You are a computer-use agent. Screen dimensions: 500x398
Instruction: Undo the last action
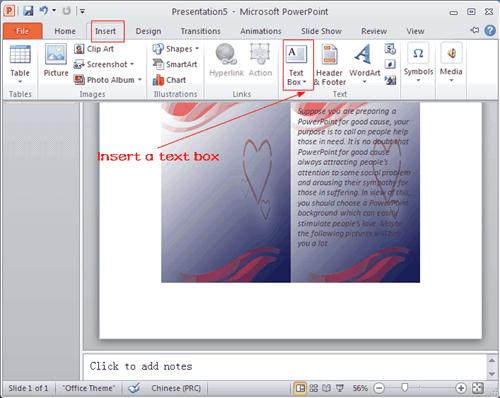click(x=44, y=11)
